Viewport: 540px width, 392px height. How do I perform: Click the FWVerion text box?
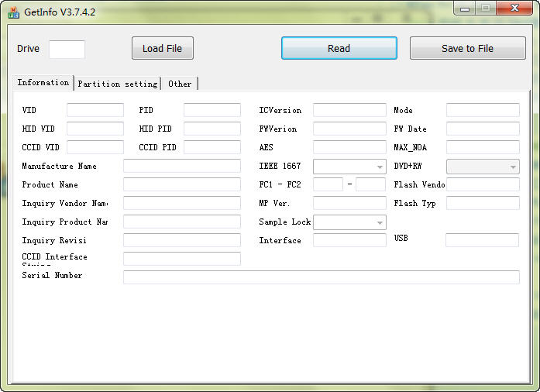(x=349, y=129)
